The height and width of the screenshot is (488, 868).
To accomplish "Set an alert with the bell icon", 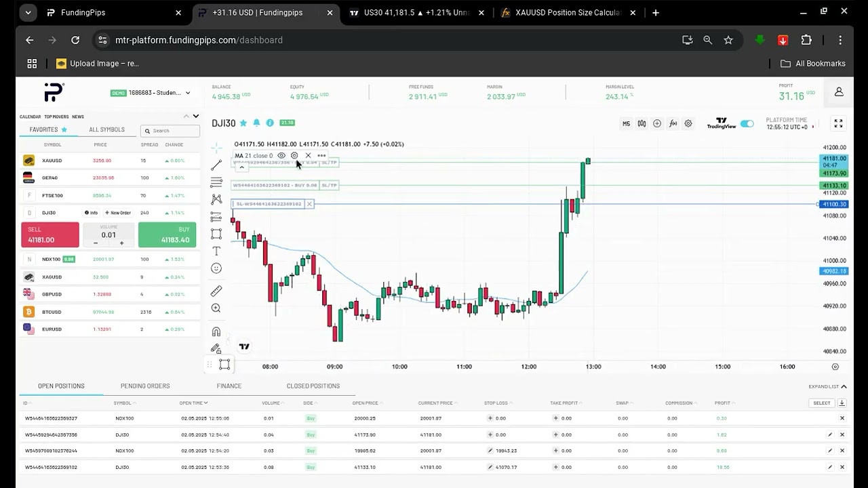I will pos(256,123).
